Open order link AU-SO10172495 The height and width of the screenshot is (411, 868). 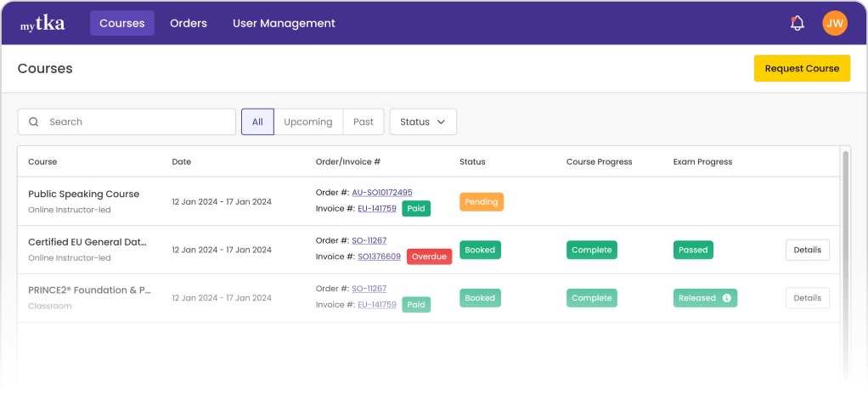click(x=381, y=193)
